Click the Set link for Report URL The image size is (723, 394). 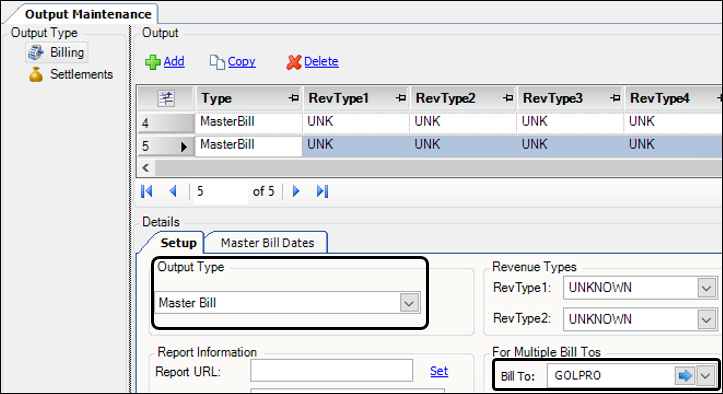click(439, 371)
